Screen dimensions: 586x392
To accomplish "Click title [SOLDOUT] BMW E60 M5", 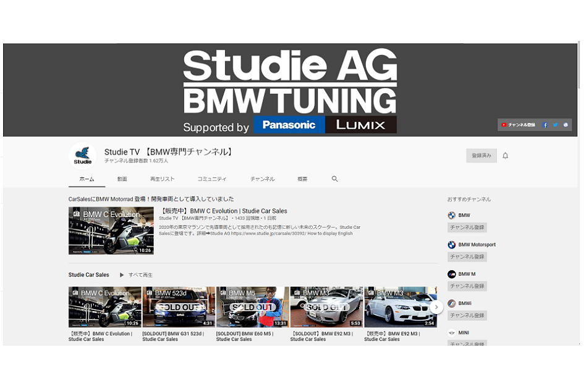I will coord(245,337).
